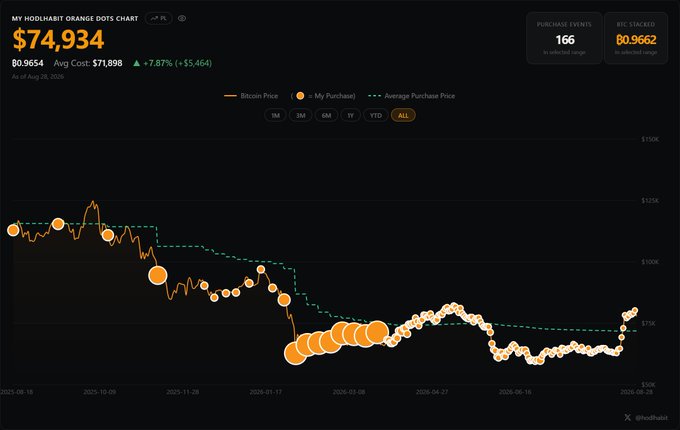The width and height of the screenshot is (680, 430).
Task: Select the ALL range button
Action: tap(403, 115)
